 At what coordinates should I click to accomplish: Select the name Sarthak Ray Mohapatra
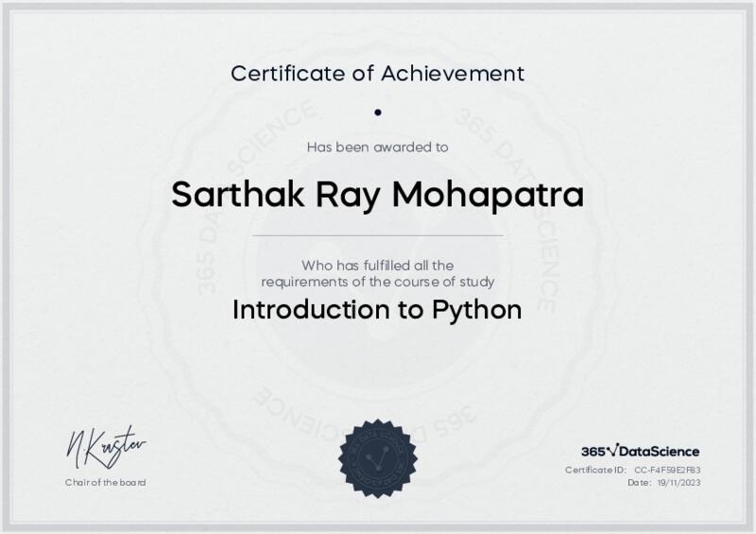click(377, 195)
